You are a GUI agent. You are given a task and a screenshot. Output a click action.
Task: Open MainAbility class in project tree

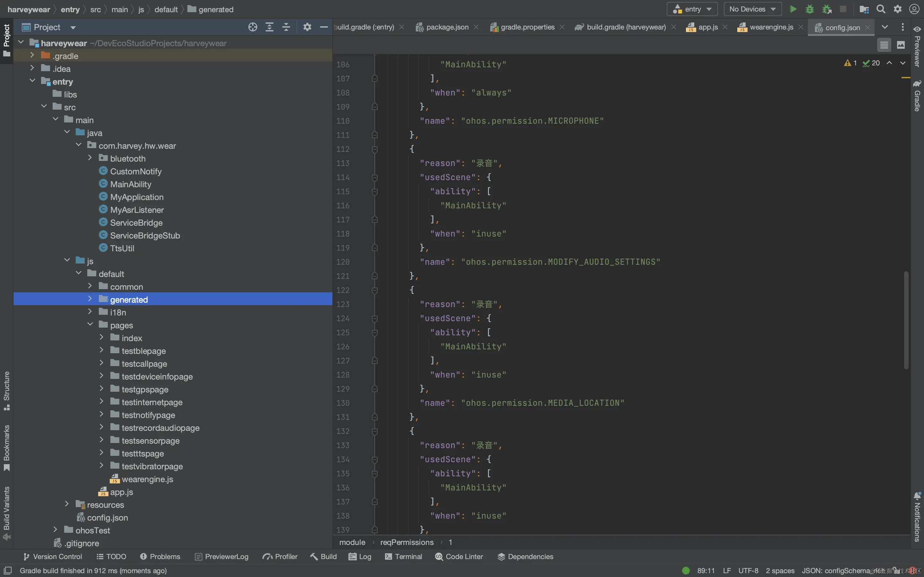pos(131,184)
